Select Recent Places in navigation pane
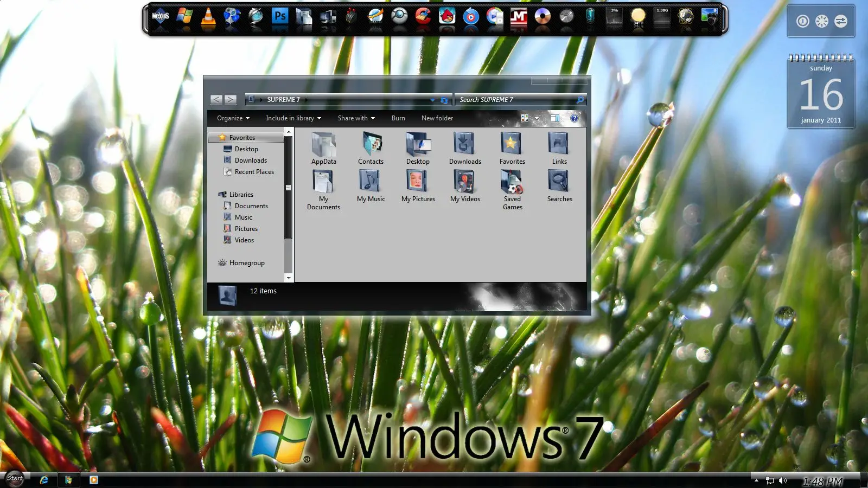This screenshot has width=868, height=488. (249, 172)
